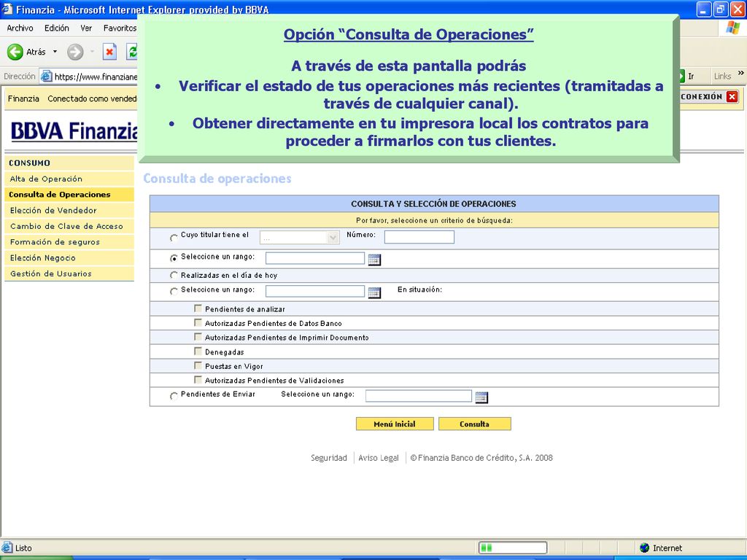Click the Internet zone globe icon
Screen dimensions: 747x560
pos(645,548)
